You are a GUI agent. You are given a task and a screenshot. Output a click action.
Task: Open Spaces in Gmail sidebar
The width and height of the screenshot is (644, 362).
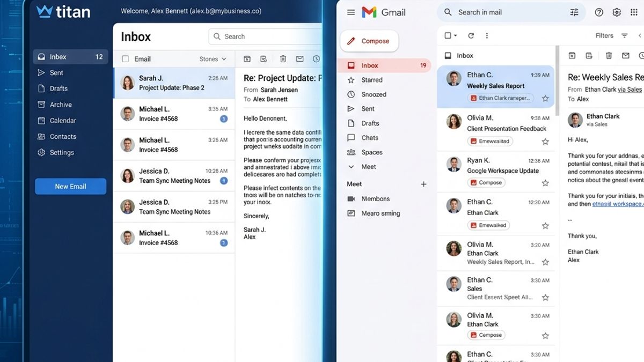pyautogui.click(x=371, y=152)
